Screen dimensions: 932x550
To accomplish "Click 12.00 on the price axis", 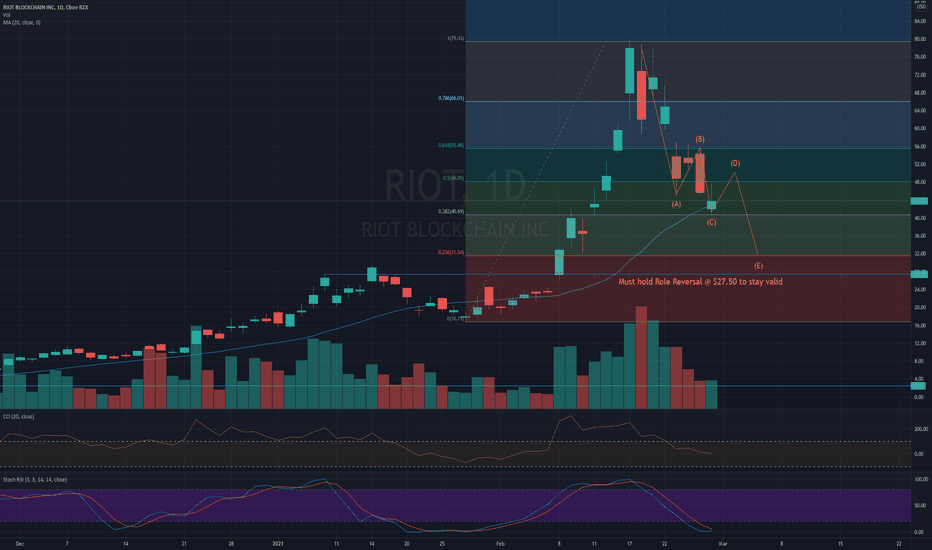I will [920, 343].
